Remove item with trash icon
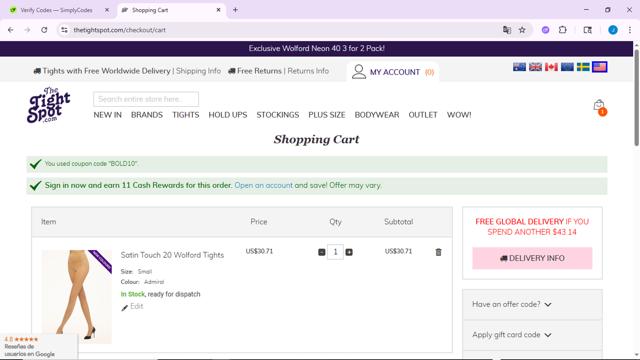This screenshot has height=360, width=640. 438,252
